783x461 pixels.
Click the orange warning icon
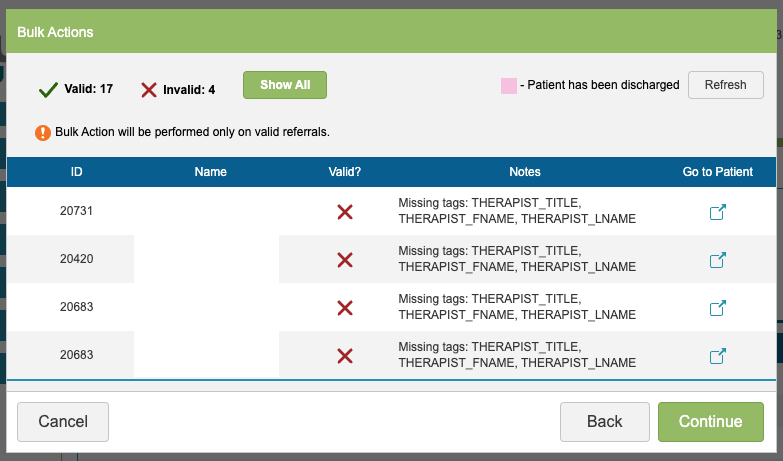pos(43,132)
